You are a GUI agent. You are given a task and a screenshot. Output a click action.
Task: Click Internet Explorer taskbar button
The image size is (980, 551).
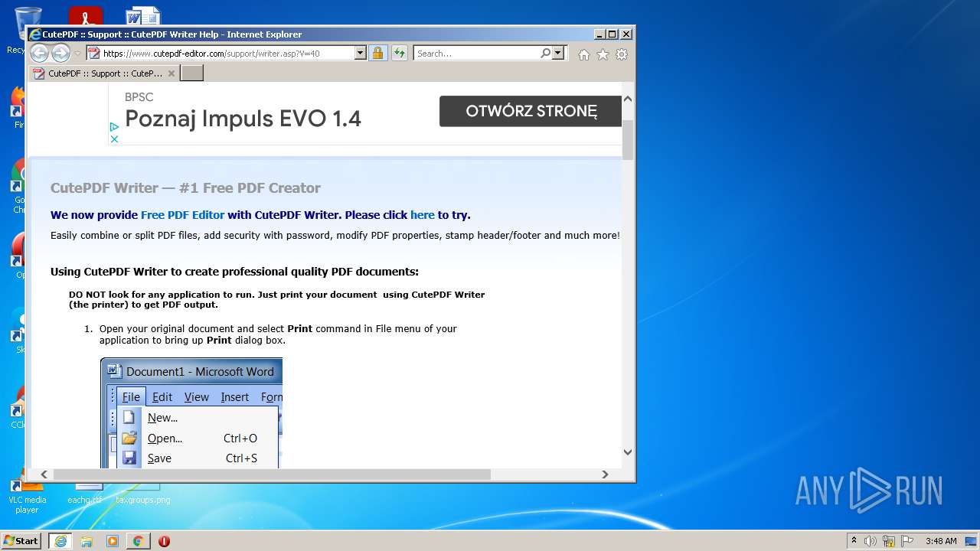60,541
